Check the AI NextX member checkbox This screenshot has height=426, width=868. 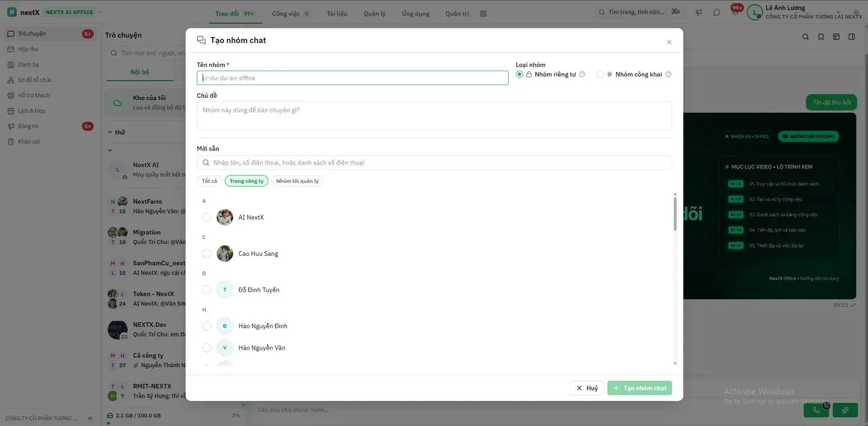pyautogui.click(x=207, y=217)
